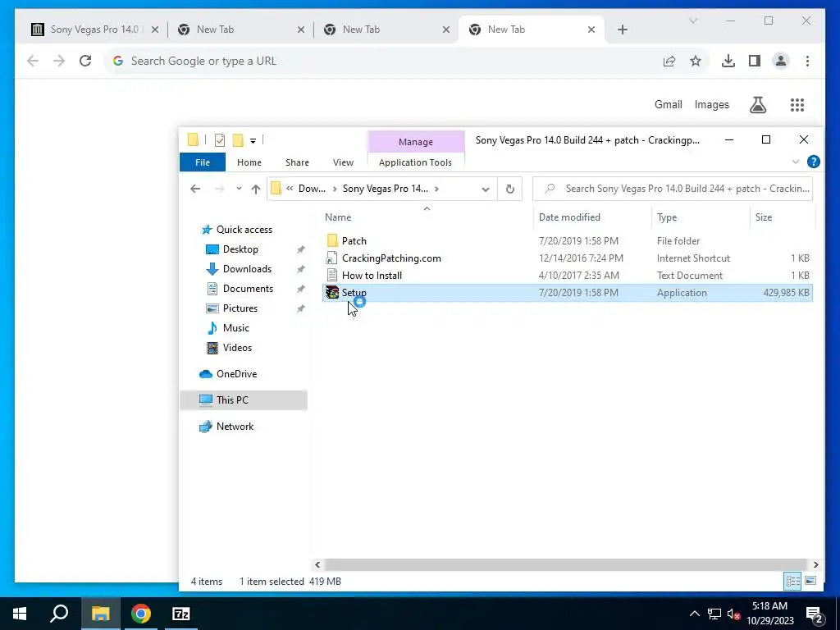
Task: Bookmark this tab with the star
Action: point(696,61)
